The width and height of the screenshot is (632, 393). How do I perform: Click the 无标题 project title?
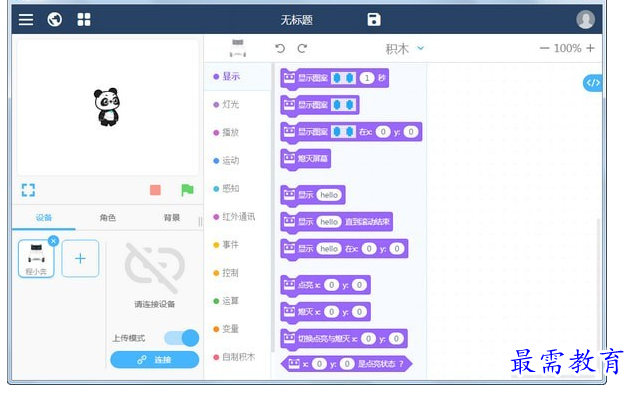coord(297,20)
